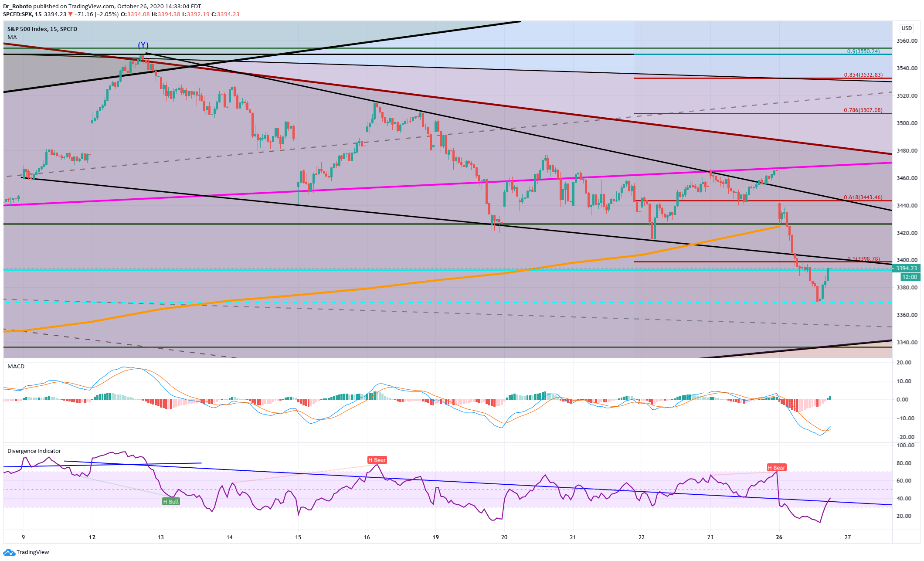Click the 0.786(3507.08) Fibonacci label
This screenshot has height=561, width=924.
[x=863, y=110]
